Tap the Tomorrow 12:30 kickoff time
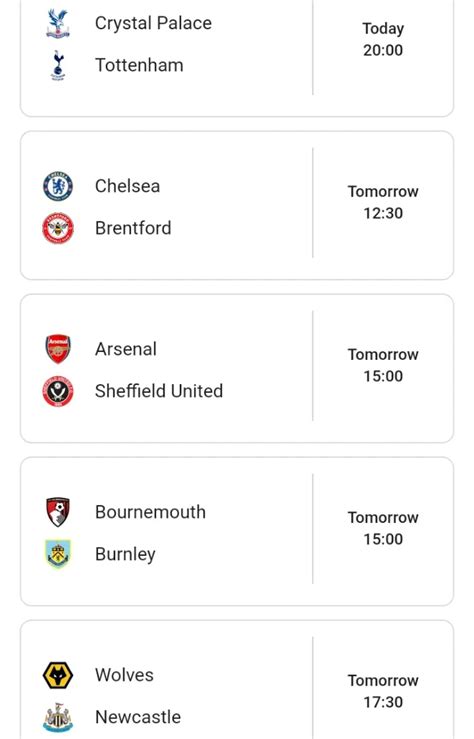 pos(383,202)
